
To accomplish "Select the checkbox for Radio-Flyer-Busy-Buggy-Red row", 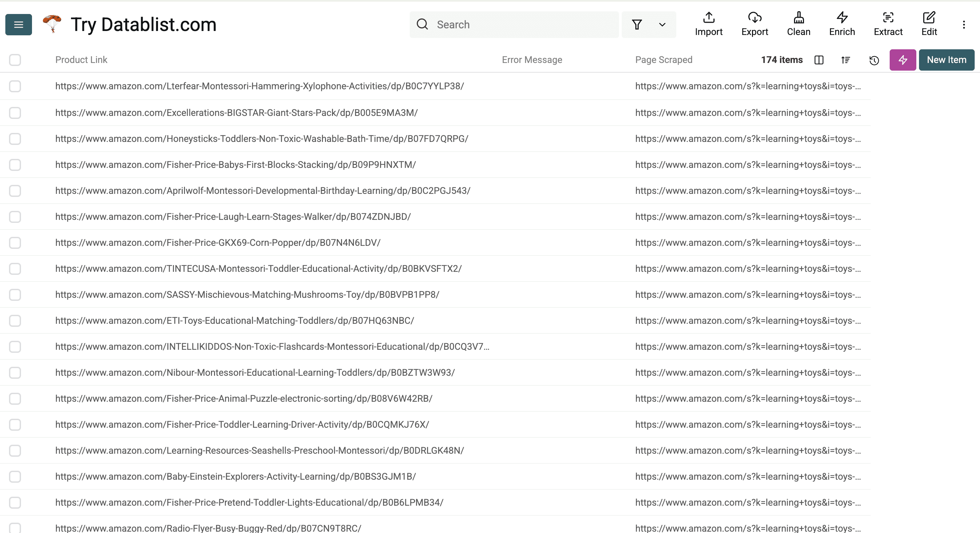I will 15,528.
